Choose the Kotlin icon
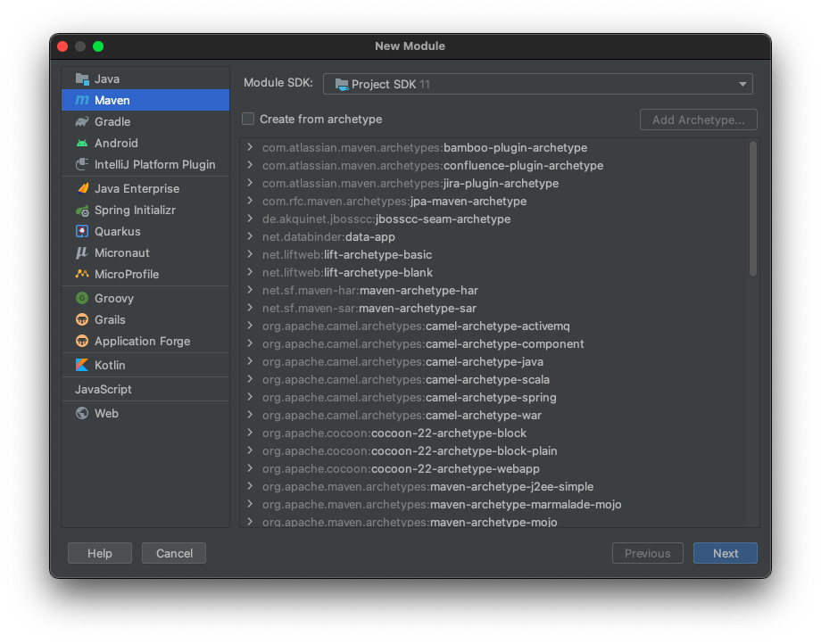 click(82, 365)
